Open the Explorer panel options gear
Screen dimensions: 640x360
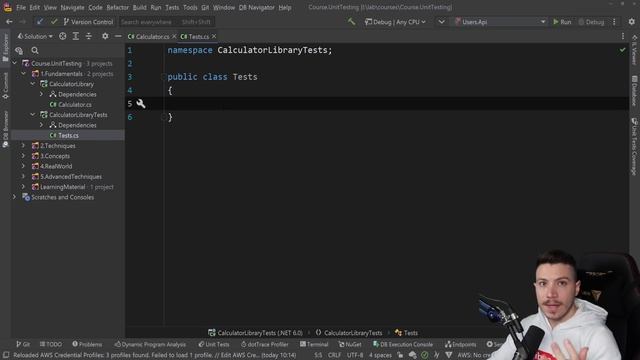(x=105, y=36)
